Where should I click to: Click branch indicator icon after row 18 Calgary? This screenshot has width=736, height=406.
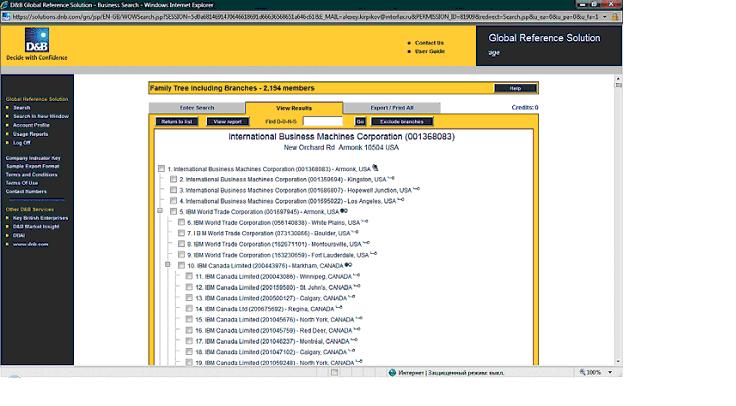point(352,351)
